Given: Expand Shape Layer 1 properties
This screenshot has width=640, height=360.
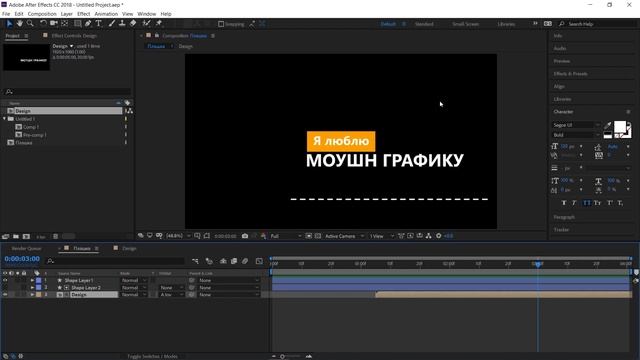Looking at the screenshot, I should click(x=32, y=280).
